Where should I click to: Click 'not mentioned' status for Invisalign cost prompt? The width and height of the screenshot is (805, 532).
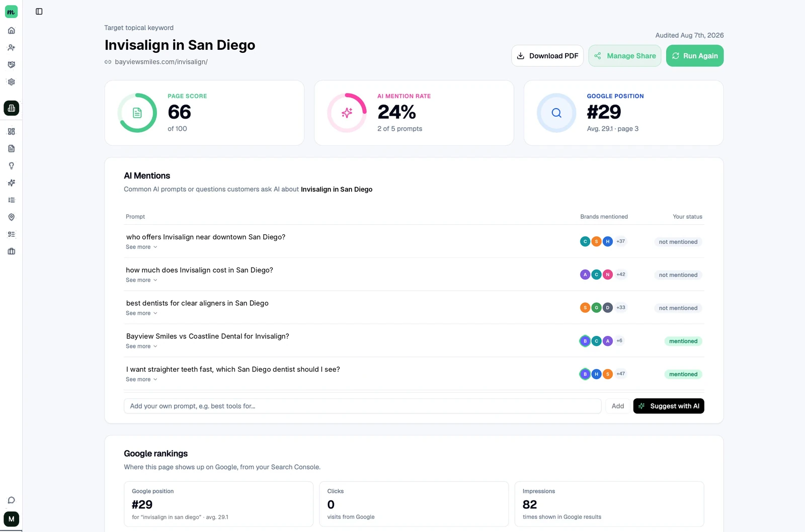click(x=678, y=275)
